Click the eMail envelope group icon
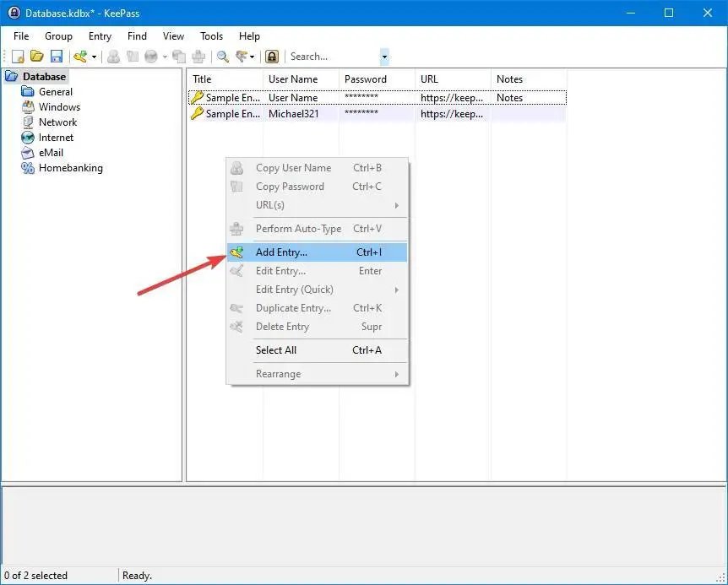Image resolution: width=728 pixels, height=585 pixels. click(28, 153)
